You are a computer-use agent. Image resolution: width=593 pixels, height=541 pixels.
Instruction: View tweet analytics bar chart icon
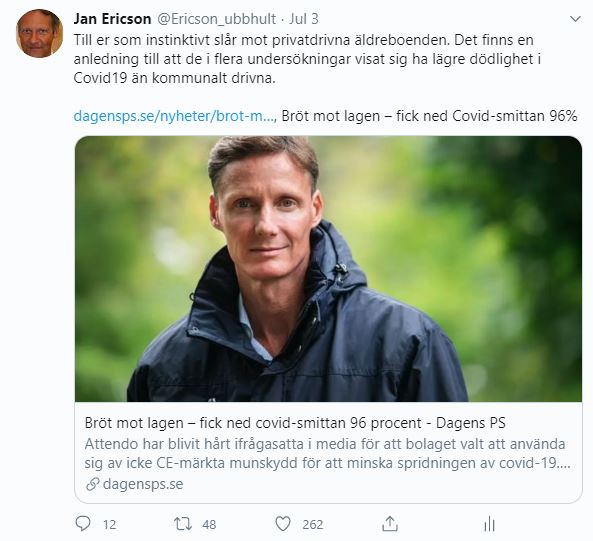[489, 524]
